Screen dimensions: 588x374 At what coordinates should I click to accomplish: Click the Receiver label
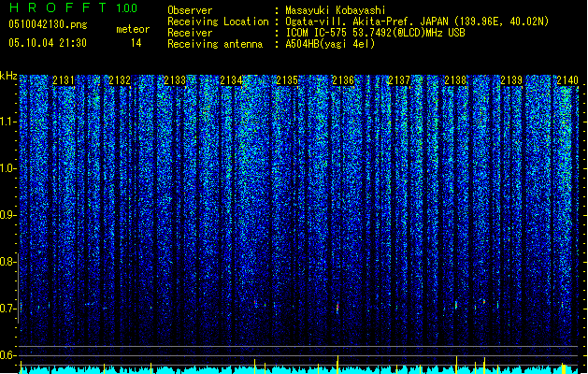tap(190, 33)
